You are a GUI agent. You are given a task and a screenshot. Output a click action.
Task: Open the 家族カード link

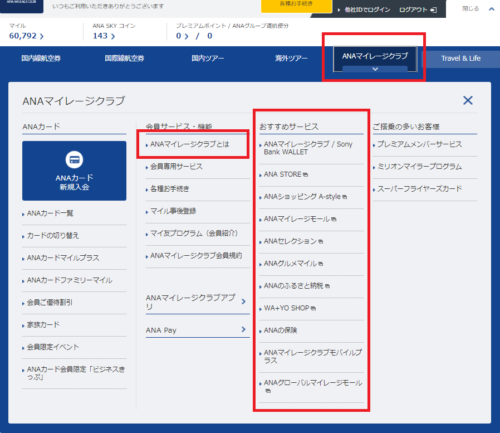coord(43,325)
